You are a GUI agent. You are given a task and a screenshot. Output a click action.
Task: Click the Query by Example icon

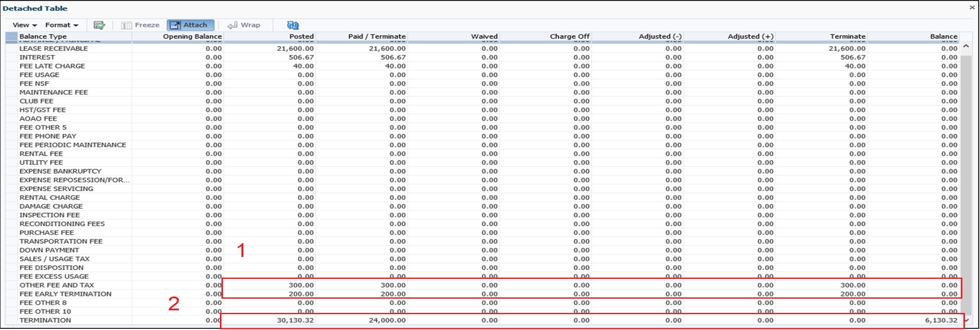pos(99,25)
